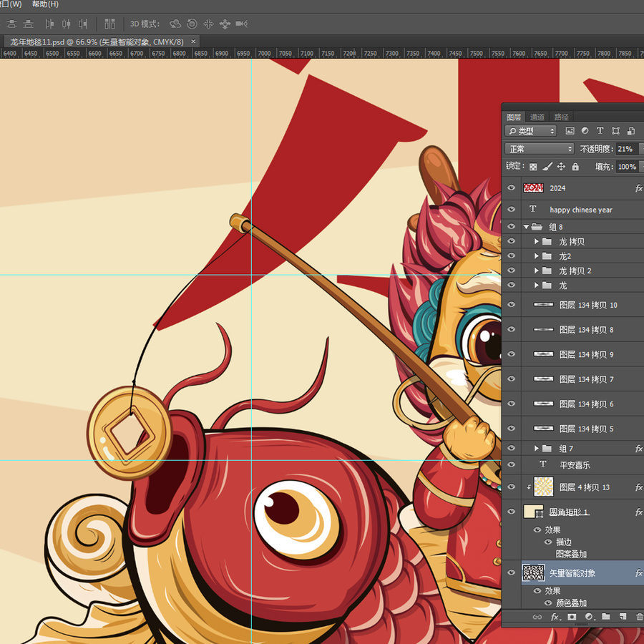The width and height of the screenshot is (644, 644).
Task: Click the 3D rotate mode icon
Action: pos(175,24)
